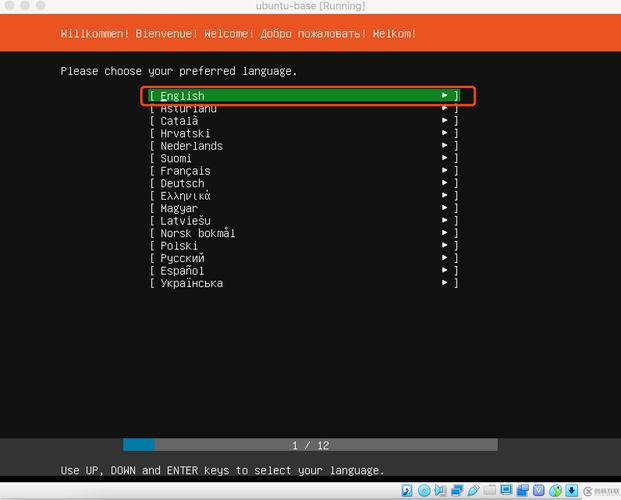Select Español in the language list
Viewport: 621px width, 500px height.
tap(182, 271)
